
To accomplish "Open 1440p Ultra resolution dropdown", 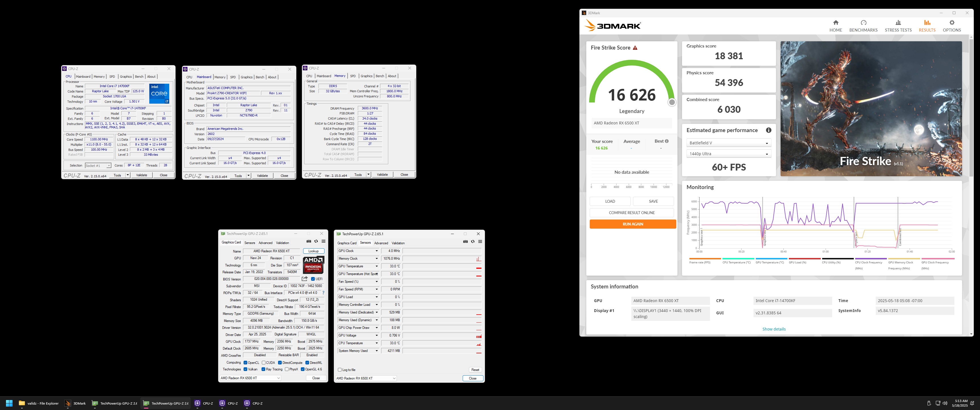I will pos(728,154).
